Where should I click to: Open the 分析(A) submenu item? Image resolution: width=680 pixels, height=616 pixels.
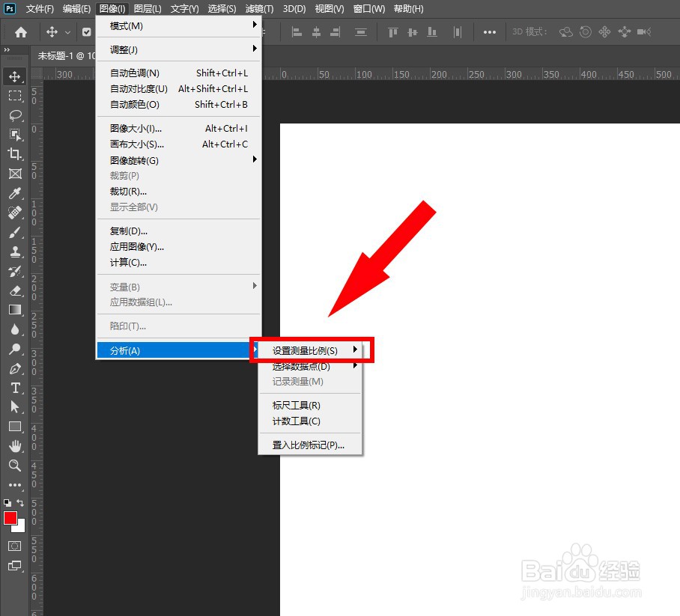pyautogui.click(x=179, y=350)
